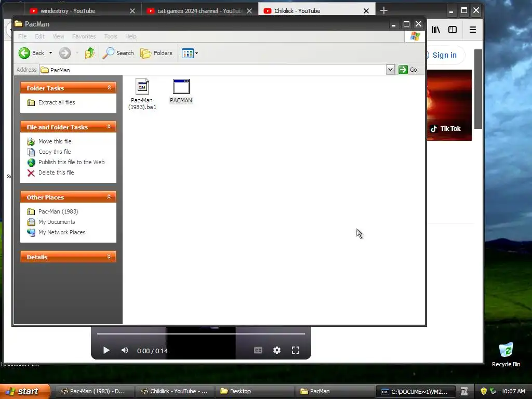Click the security shield tray icon
Viewport: 532px width, 399px height.
click(484, 391)
